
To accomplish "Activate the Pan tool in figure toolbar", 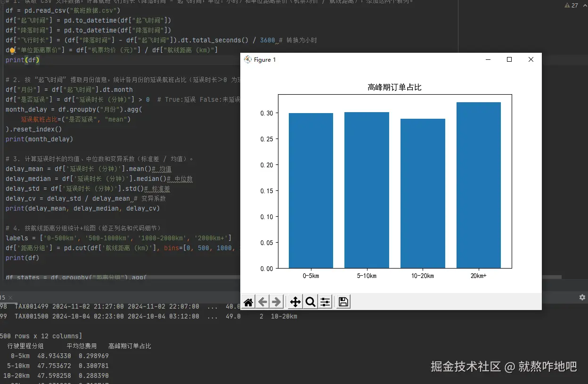I will (x=295, y=302).
